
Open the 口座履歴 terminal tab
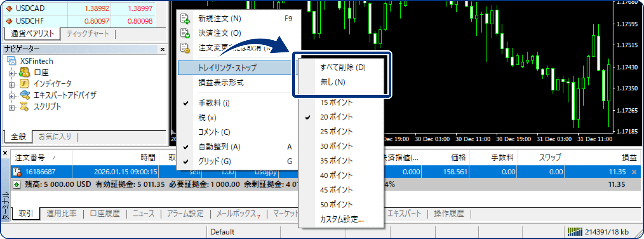pyautogui.click(x=105, y=213)
